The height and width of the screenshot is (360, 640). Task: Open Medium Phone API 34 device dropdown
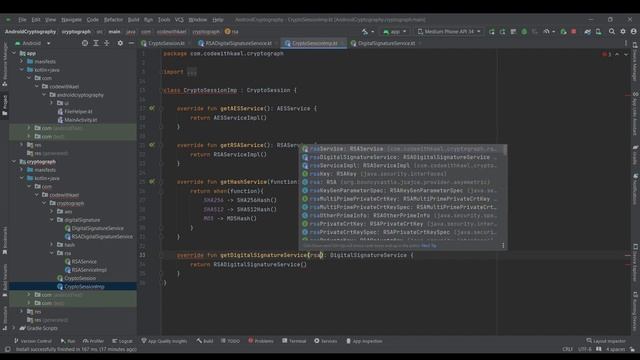(x=449, y=31)
